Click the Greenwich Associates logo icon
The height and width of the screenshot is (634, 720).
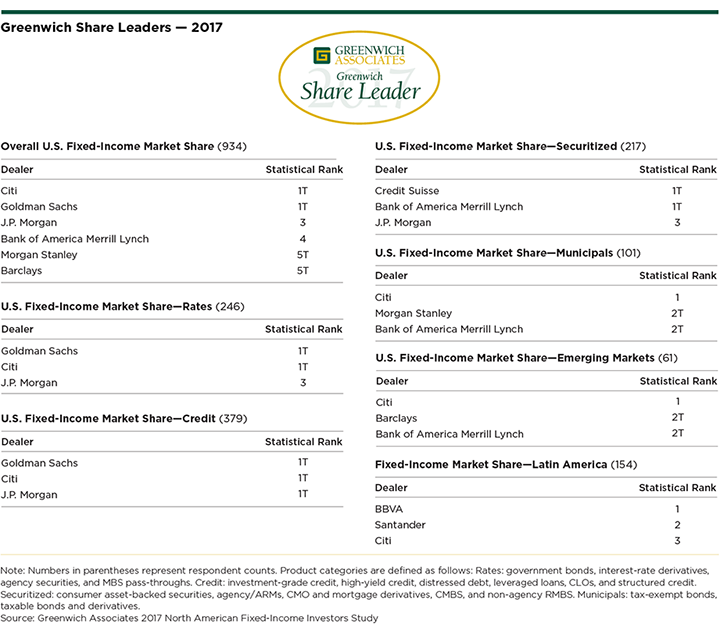[321, 56]
